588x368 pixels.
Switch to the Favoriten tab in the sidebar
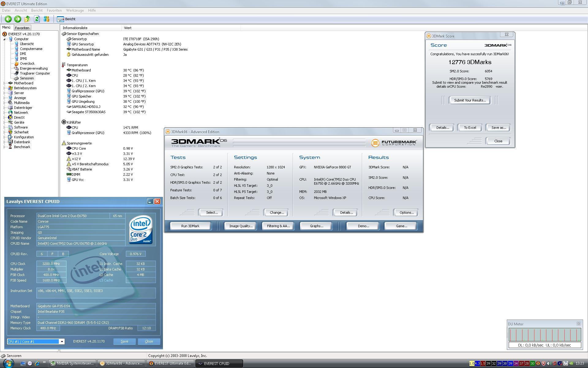point(22,28)
